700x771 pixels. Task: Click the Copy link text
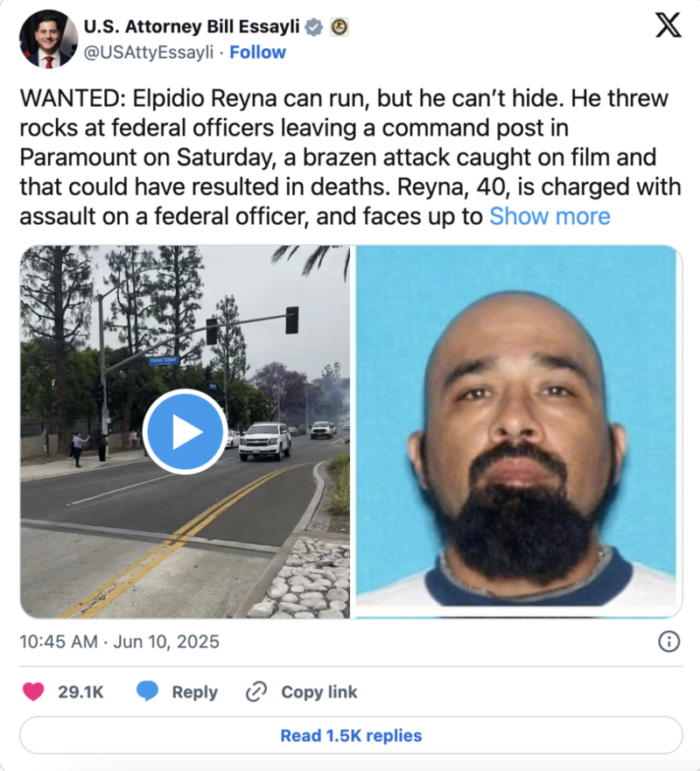[319, 692]
